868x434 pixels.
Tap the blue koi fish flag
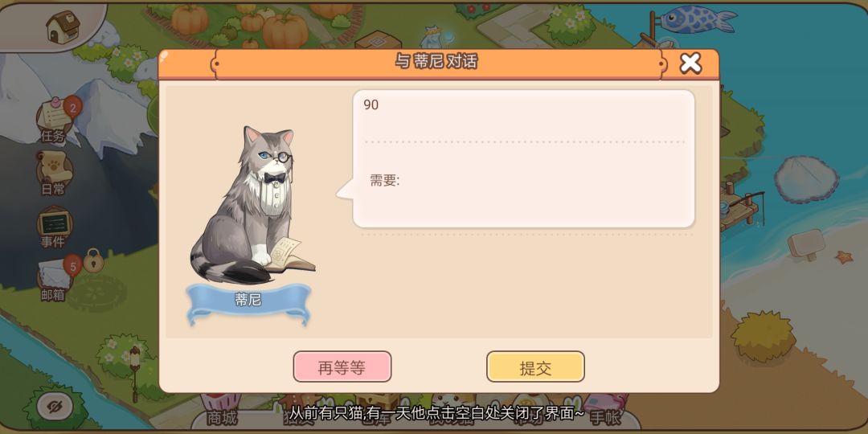tap(698, 19)
